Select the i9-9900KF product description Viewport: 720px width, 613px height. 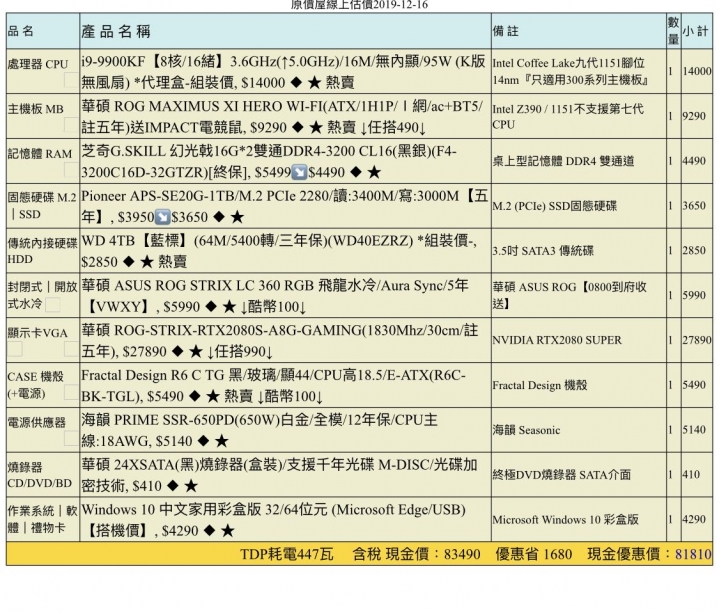(283, 72)
